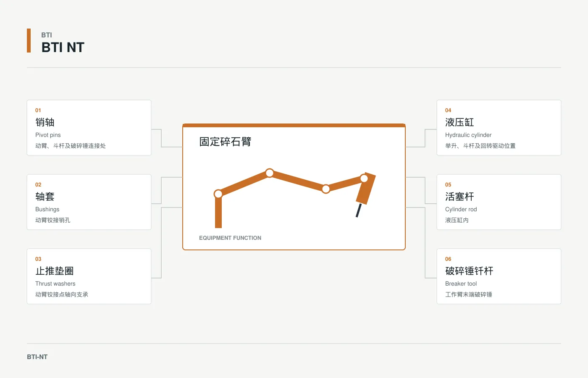The image size is (588, 378).
Task: Click the 'Pivot pins' subtitle
Action: coord(48,135)
